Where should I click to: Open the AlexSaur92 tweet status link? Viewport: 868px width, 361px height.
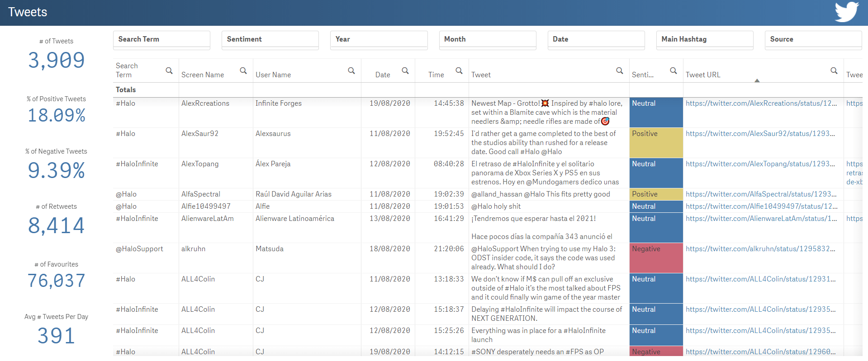pyautogui.click(x=761, y=134)
